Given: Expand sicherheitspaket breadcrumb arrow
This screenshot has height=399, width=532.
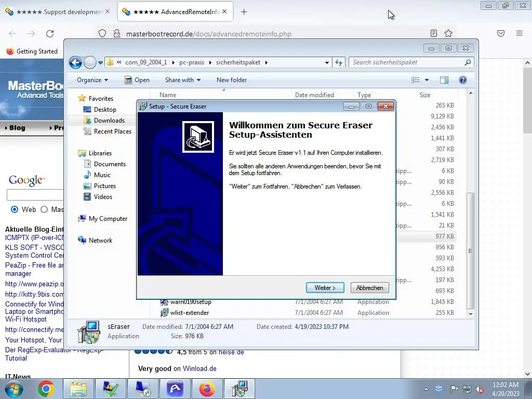Looking at the screenshot, I should click(267, 62).
